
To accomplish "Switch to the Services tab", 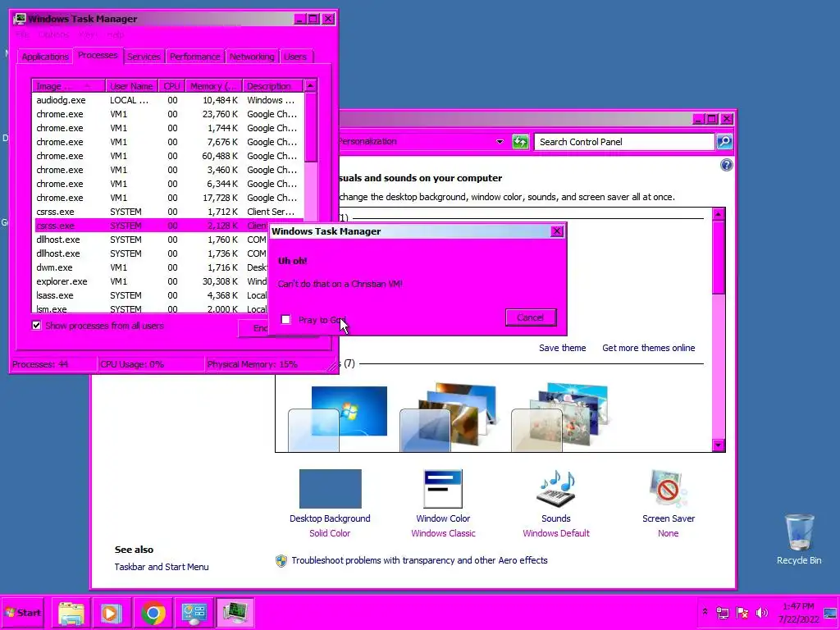I will click(144, 57).
